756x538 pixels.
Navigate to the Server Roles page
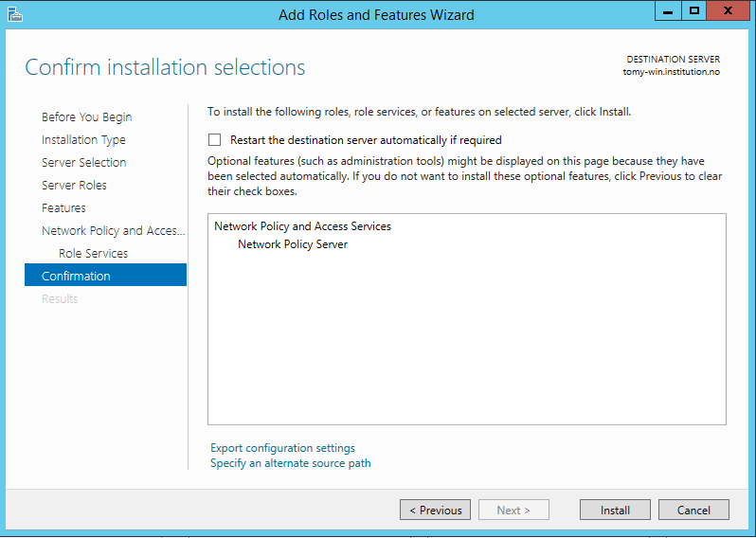pyautogui.click(x=74, y=186)
